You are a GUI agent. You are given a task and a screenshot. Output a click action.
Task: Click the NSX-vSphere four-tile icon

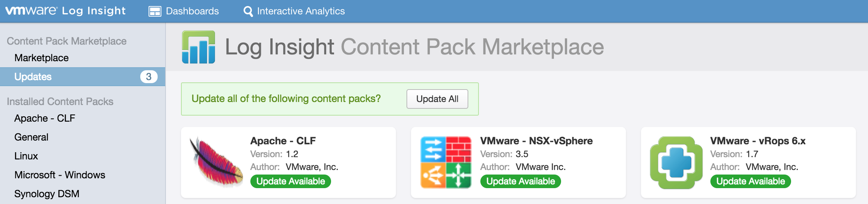point(446,162)
